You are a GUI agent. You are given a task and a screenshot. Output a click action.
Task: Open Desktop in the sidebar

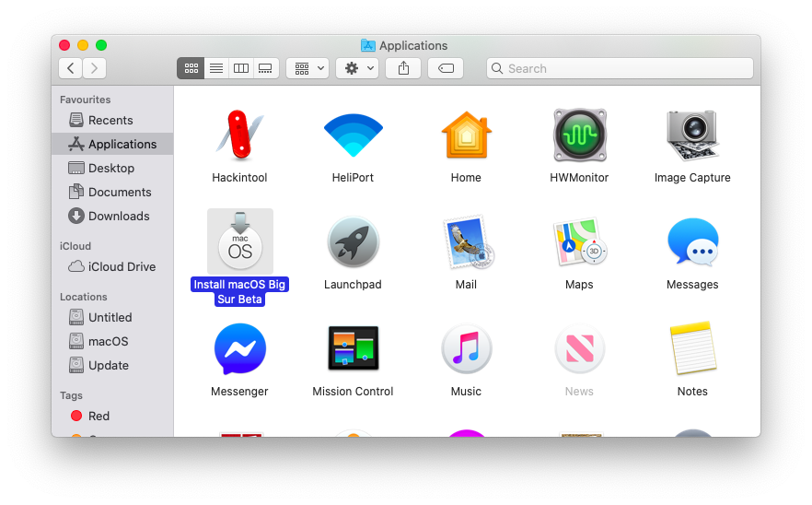click(x=112, y=168)
